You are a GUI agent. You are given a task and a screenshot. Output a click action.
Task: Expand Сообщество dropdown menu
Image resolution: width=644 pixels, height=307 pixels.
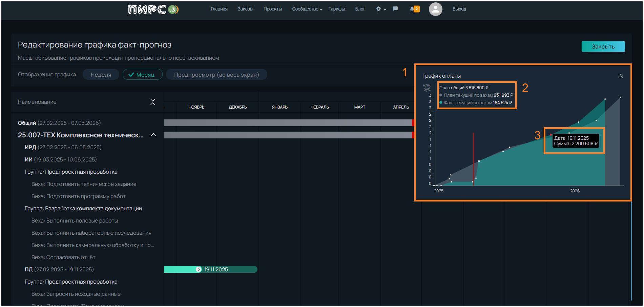[307, 9]
